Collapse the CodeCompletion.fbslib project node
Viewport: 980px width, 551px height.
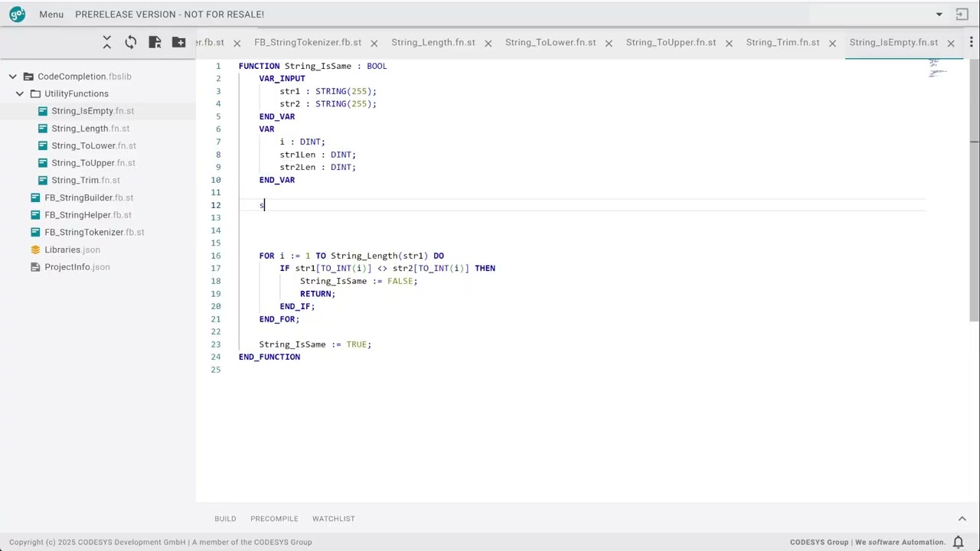click(13, 77)
